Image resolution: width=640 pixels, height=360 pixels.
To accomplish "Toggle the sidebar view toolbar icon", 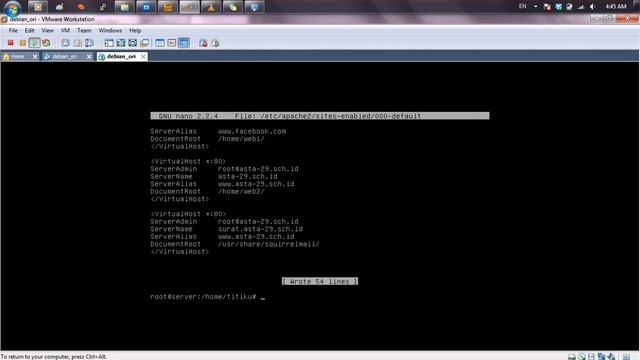I will (x=109, y=43).
